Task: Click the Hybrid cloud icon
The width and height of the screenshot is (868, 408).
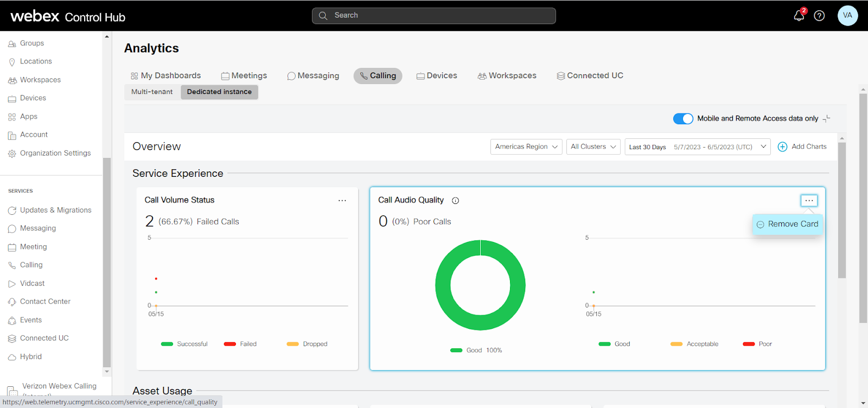Action: pyautogui.click(x=12, y=357)
